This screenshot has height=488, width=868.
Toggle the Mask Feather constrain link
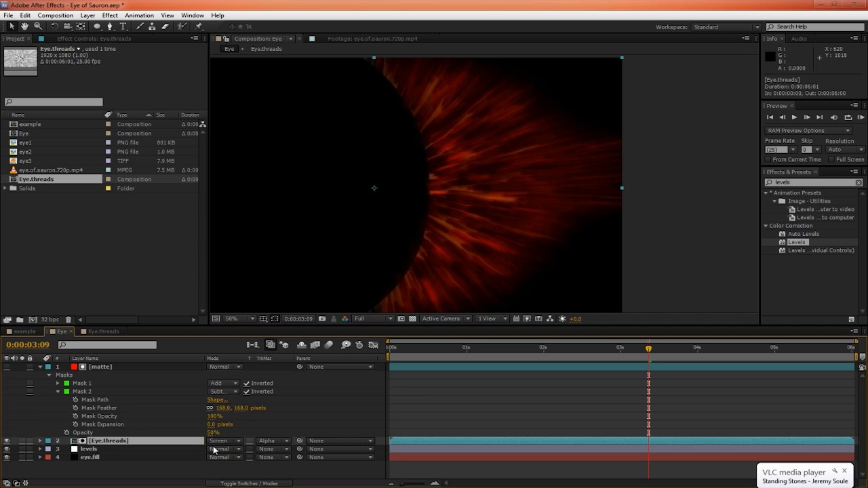pyautogui.click(x=210, y=408)
